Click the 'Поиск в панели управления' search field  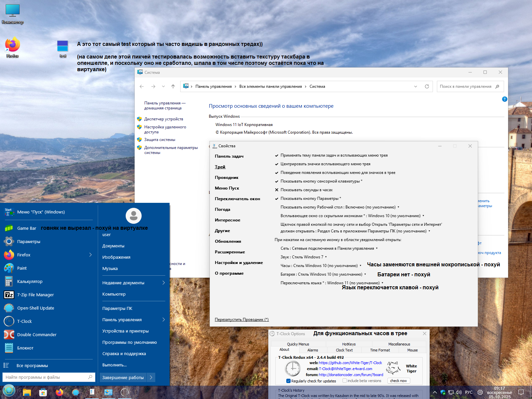[470, 86]
